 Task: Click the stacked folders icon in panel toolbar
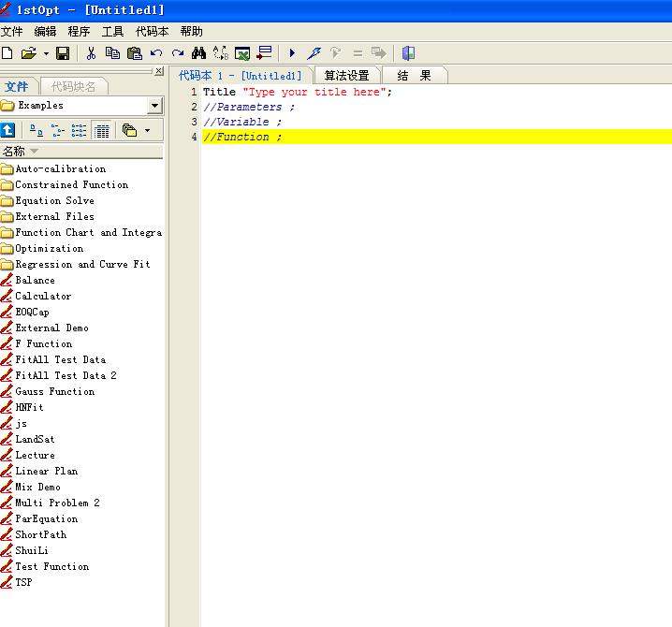coord(129,130)
